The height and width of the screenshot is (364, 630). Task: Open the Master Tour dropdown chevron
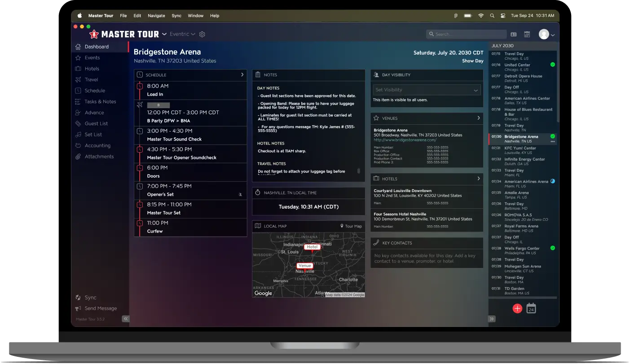164,34
